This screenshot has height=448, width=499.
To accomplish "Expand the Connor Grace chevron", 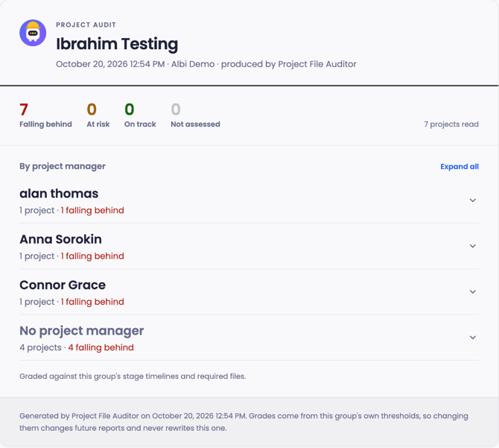I will [473, 291].
